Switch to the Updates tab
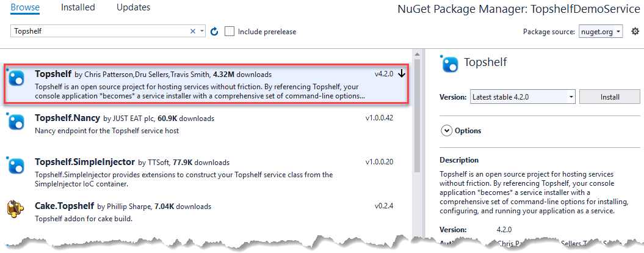The height and width of the screenshot is (253, 644). (x=134, y=7)
